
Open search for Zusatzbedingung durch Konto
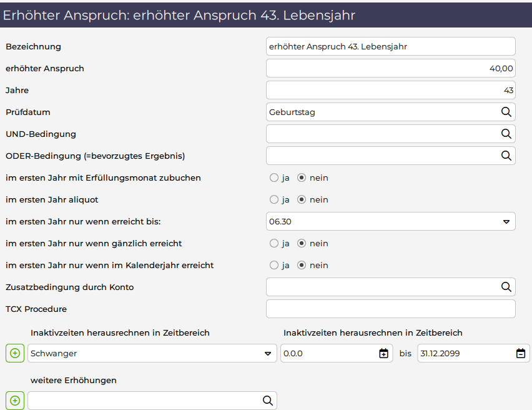pyautogui.click(x=506, y=287)
